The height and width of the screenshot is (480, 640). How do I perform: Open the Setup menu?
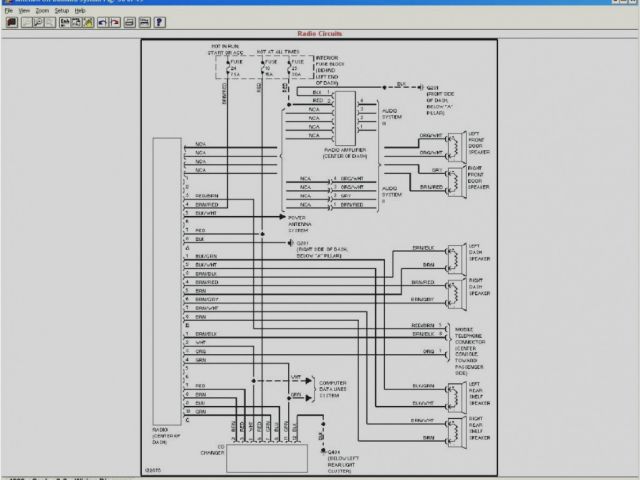click(x=62, y=11)
